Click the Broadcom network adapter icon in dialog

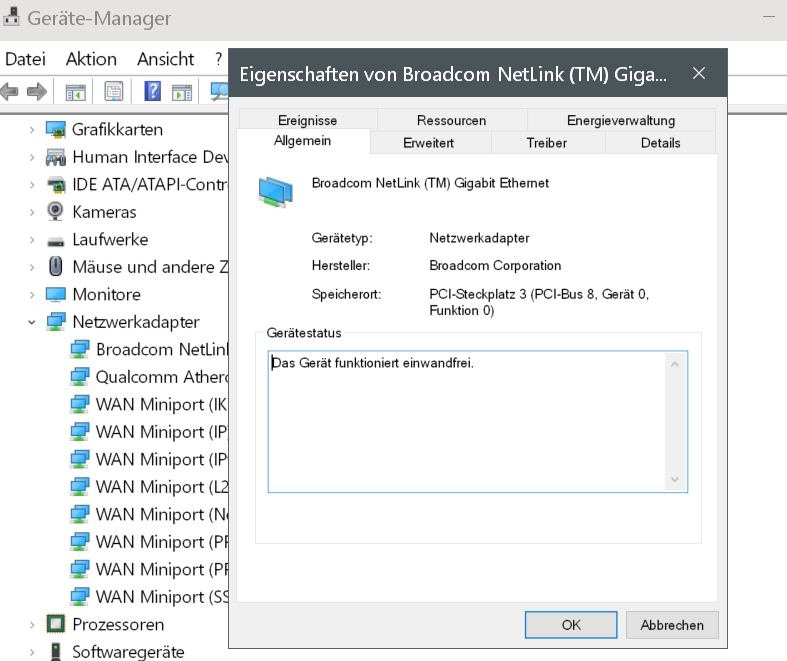(x=276, y=190)
